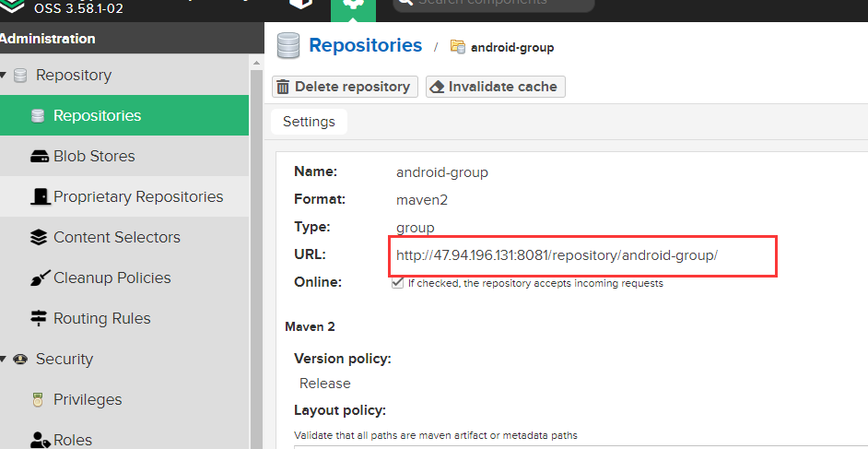Viewport: 868px width, 449px height.
Task: Click the Content Selectors layers icon
Action: (39, 238)
